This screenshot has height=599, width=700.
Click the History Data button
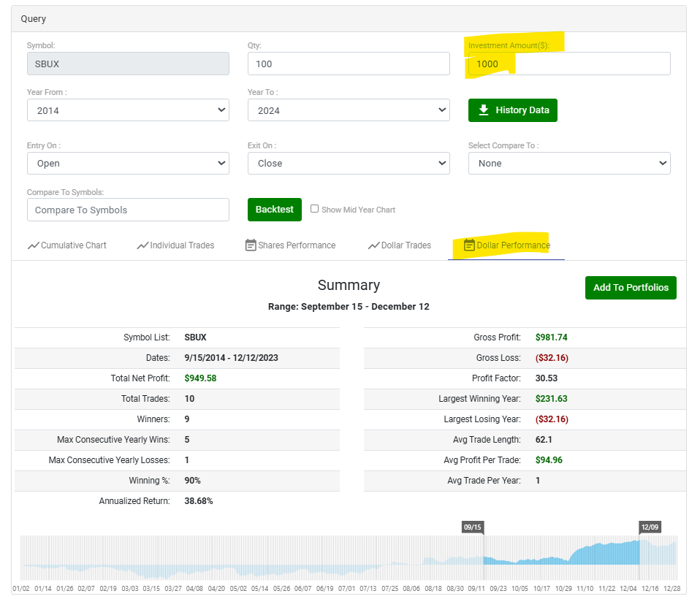pos(513,110)
